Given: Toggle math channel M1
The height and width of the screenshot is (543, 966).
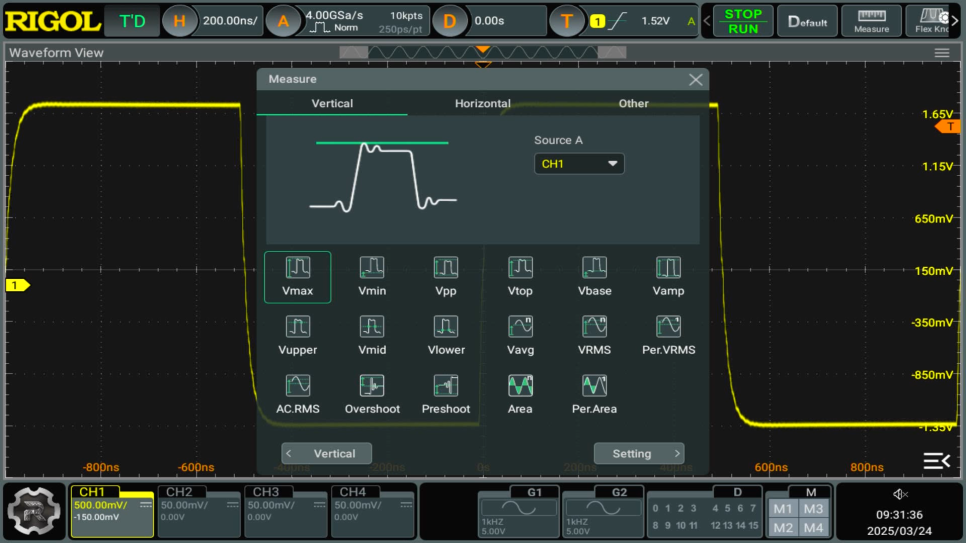Looking at the screenshot, I should pos(782,509).
